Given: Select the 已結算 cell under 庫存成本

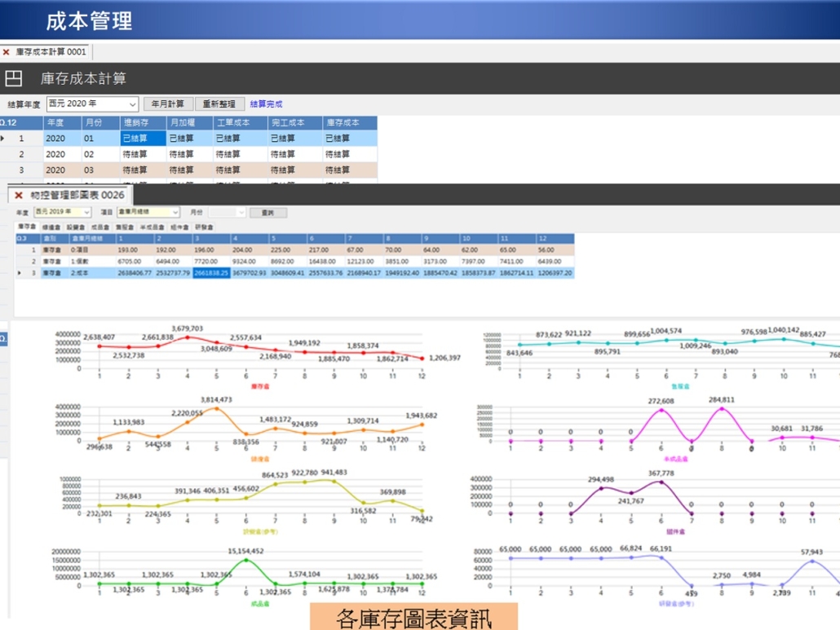Looking at the screenshot, I should 350,138.
